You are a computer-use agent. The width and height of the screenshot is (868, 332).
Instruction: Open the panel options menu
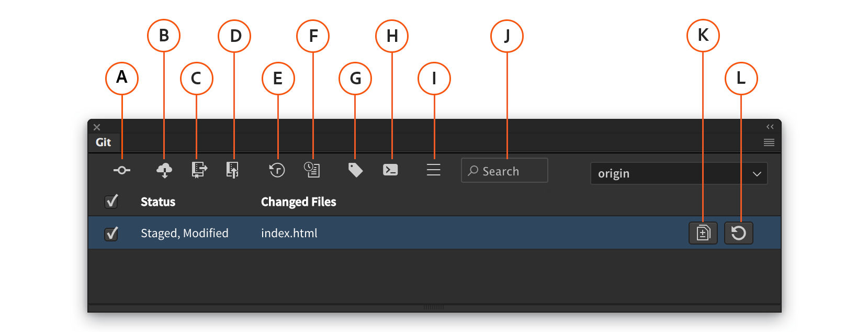(x=769, y=142)
